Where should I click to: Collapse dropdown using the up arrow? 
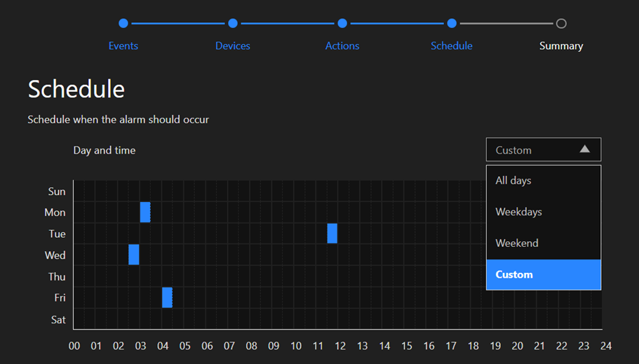pos(584,149)
